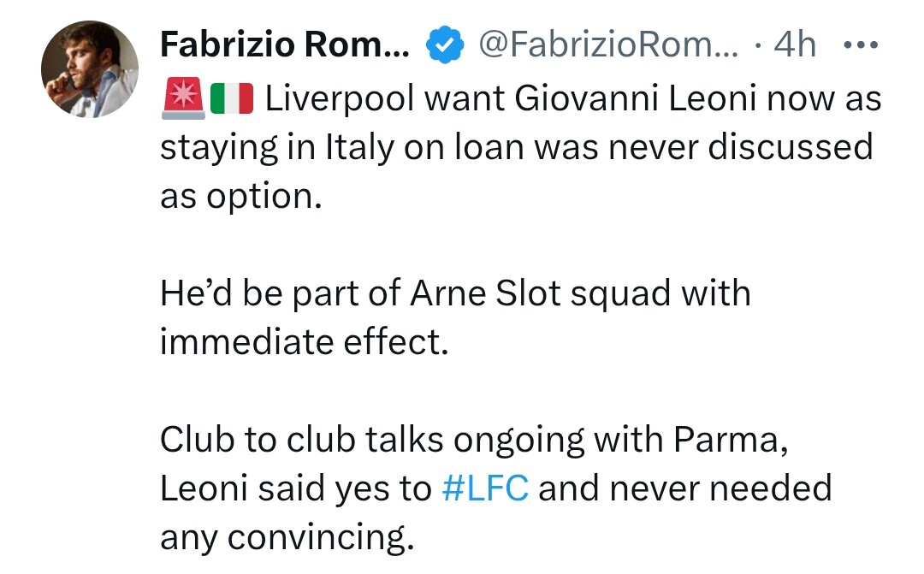Click the Italian flag emoji
Viewport: 924px width, 574px height.
(x=233, y=99)
